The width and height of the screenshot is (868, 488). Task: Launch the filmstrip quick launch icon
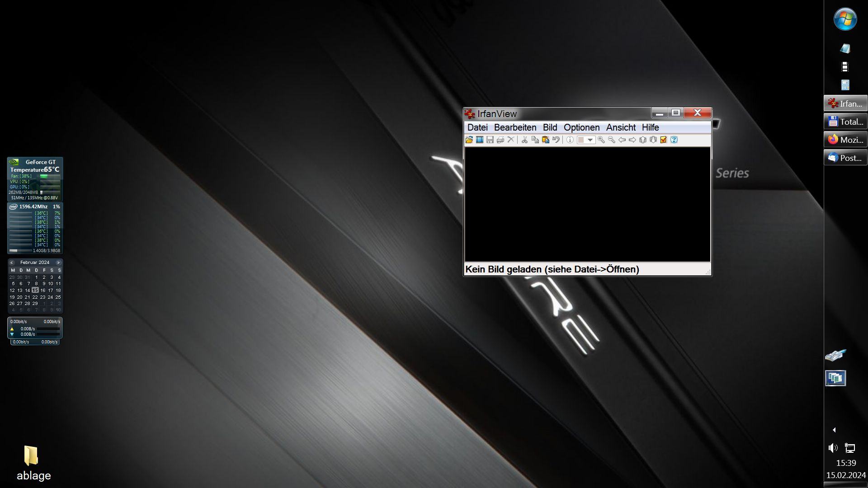click(845, 67)
